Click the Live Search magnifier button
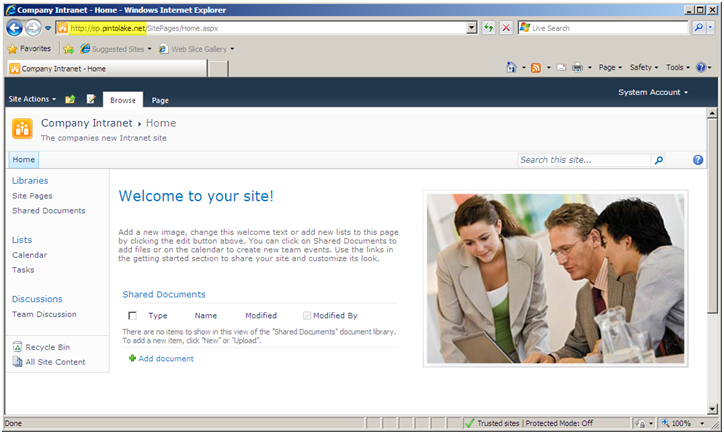 pos(699,28)
